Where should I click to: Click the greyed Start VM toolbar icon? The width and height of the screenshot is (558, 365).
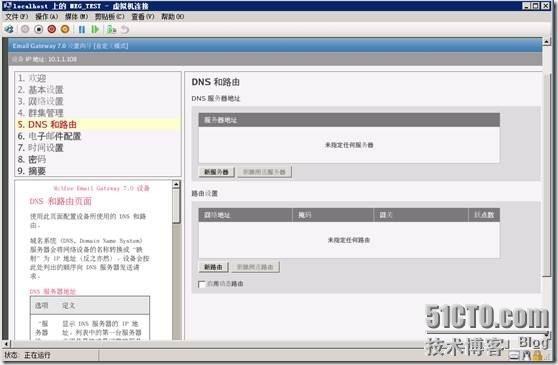point(25,30)
